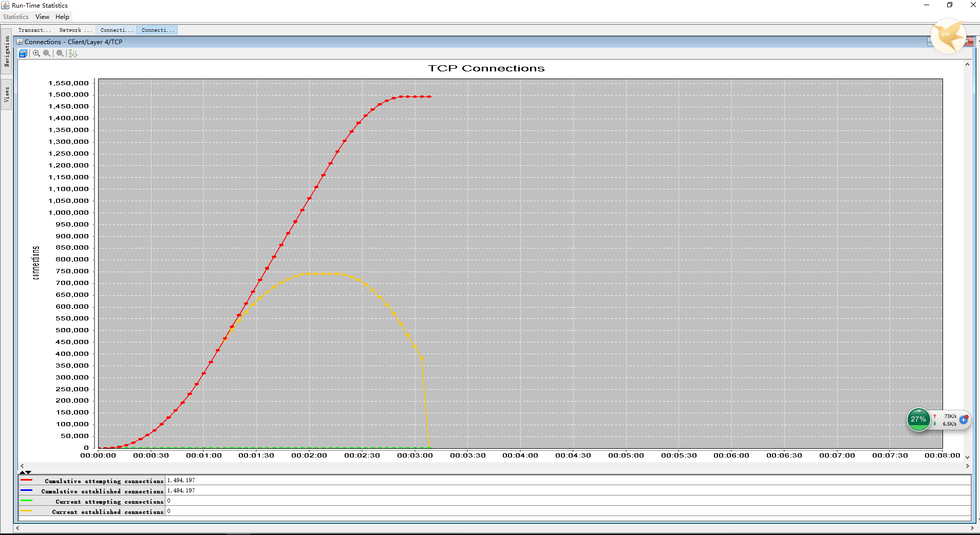Click red Cumulative attempting connections color swatch
The image size is (980, 535).
click(27, 480)
